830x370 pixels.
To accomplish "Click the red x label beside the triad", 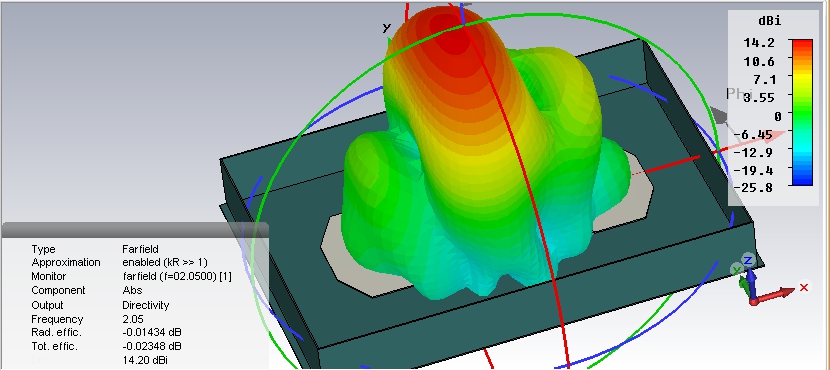I will coord(804,287).
